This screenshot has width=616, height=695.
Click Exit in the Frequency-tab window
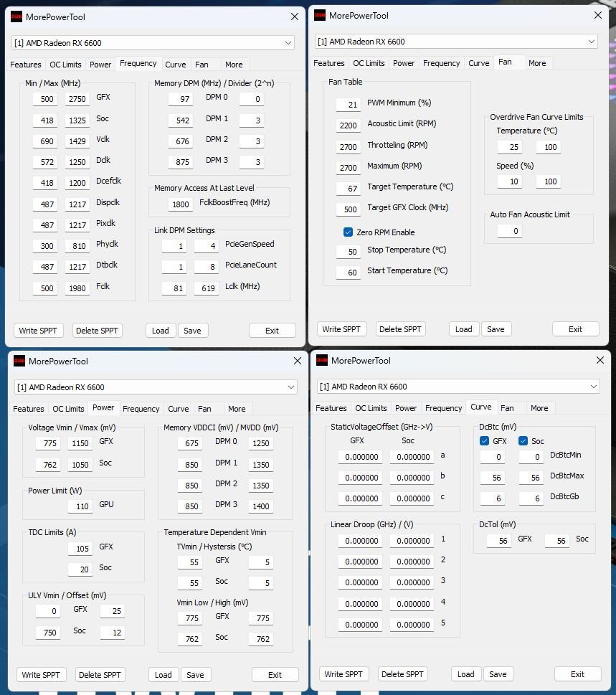click(272, 331)
